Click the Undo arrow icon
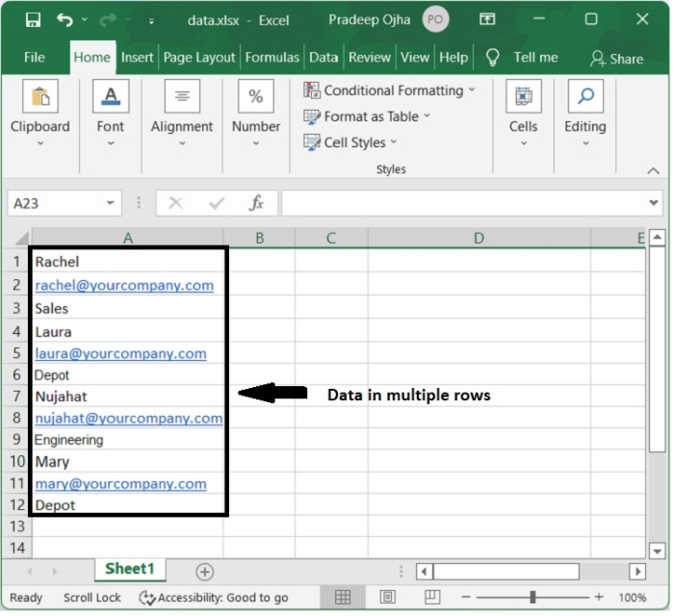Screen dimensions: 674x616 pos(65,19)
